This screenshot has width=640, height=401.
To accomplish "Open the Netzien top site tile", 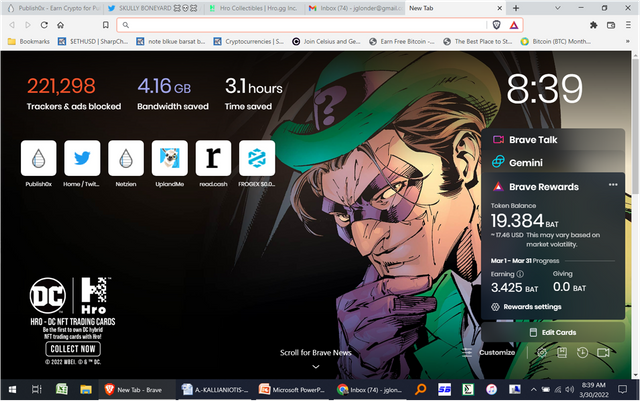I will coord(126,158).
